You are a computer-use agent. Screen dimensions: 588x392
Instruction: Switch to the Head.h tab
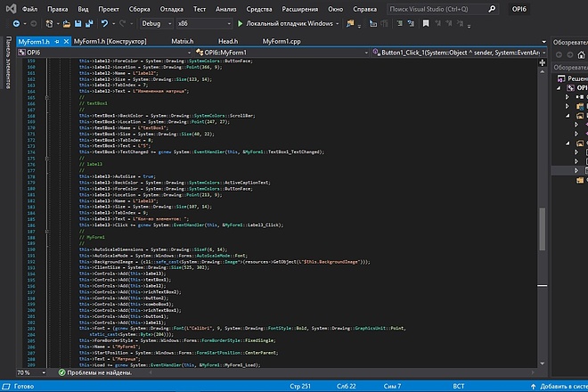click(x=228, y=41)
